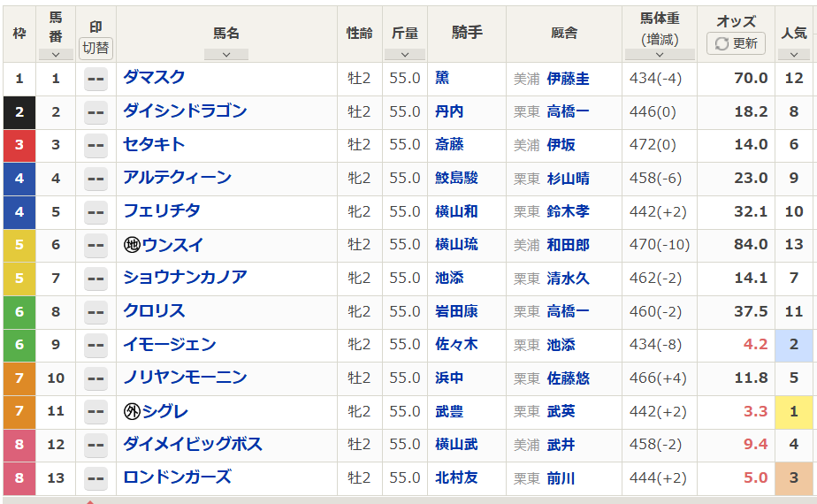
Task: Open jockey 横山武 profile link
Action: coord(456,444)
